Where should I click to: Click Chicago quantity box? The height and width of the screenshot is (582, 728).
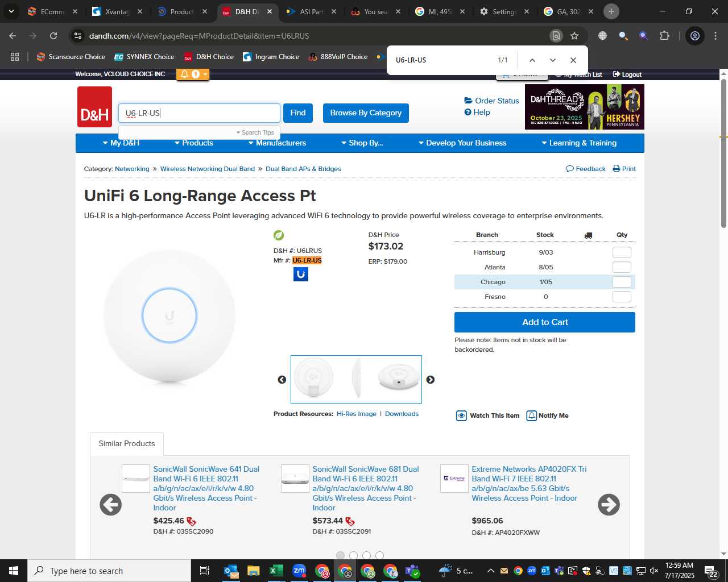point(622,282)
